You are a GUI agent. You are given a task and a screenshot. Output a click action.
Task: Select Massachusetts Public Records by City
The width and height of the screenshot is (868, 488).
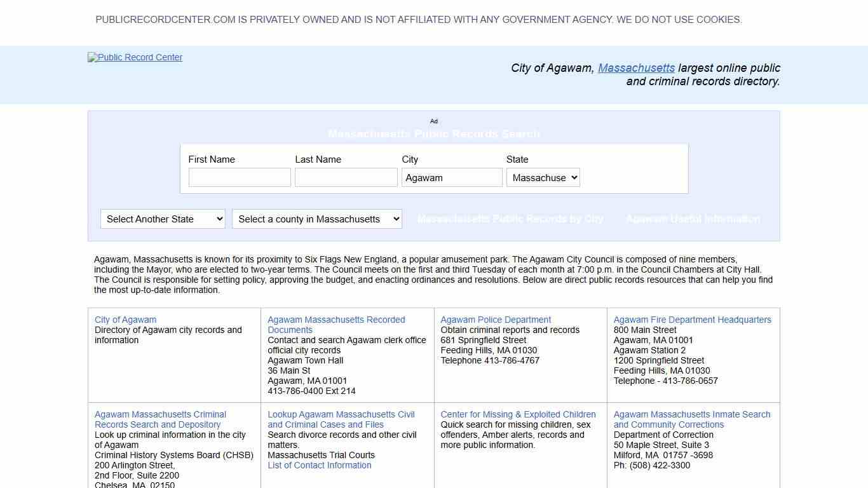point(510,219)
